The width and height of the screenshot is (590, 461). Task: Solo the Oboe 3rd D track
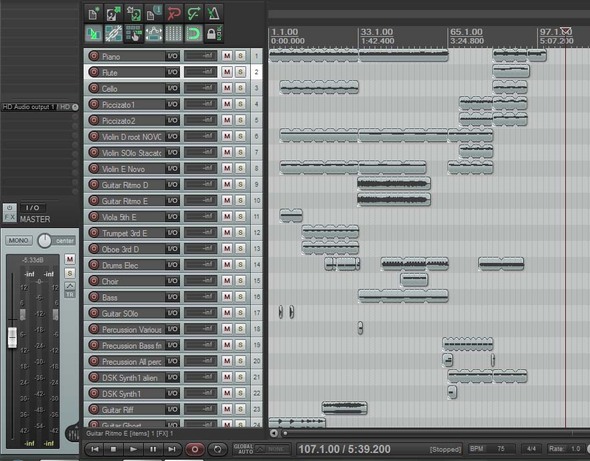click(x=240, y=249)
